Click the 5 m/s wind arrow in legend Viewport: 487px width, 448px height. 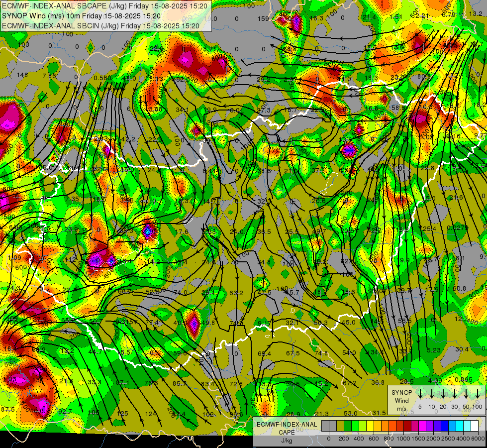coord(420,393)
